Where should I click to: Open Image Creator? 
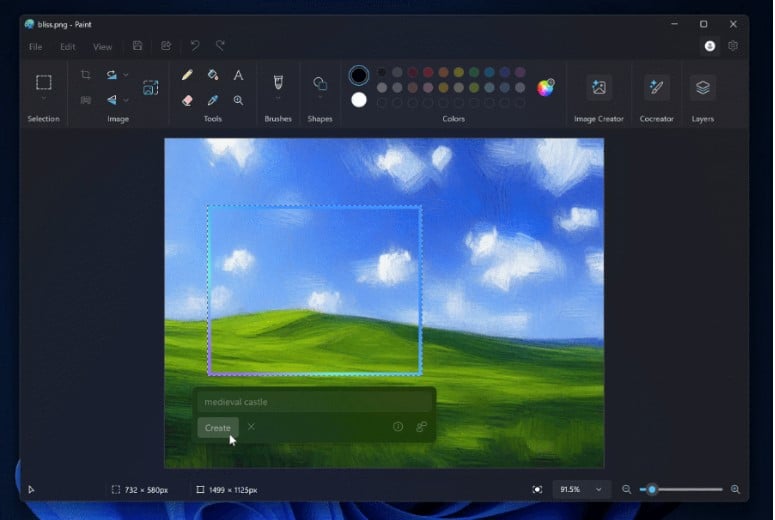pos(599,87)
